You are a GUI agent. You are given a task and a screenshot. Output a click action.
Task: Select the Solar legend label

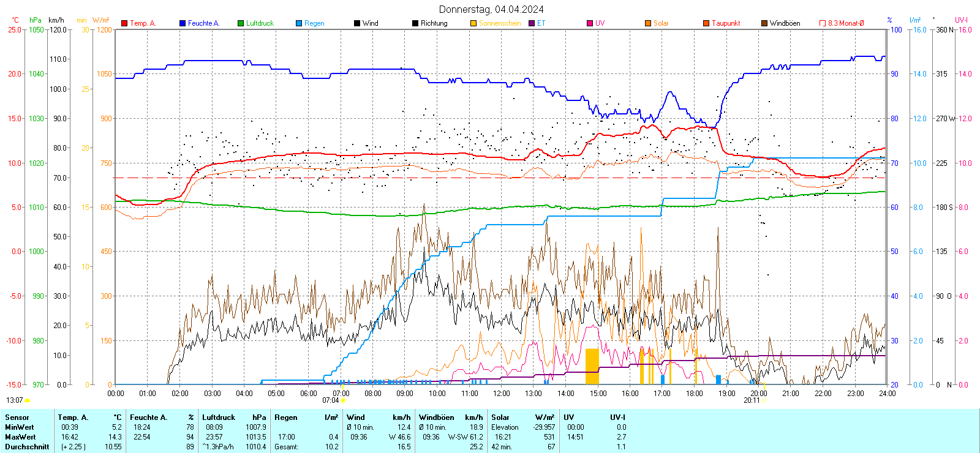pos(661,23)
